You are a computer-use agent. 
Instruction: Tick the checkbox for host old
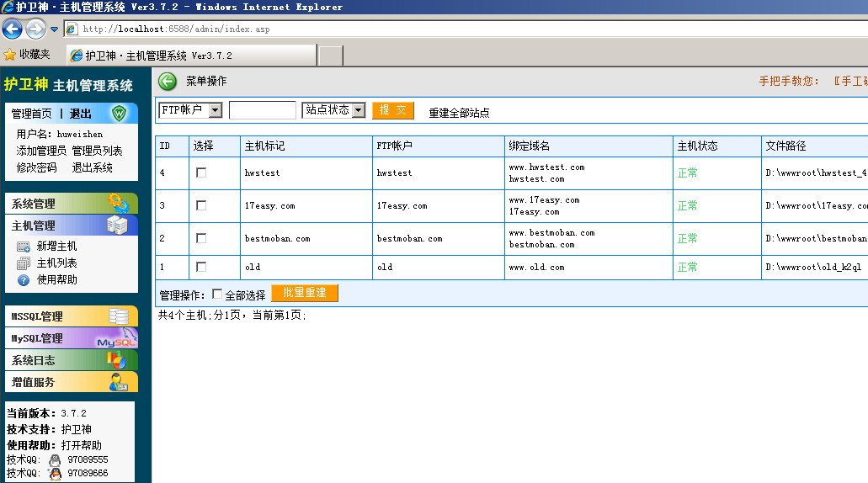(201, 267)
